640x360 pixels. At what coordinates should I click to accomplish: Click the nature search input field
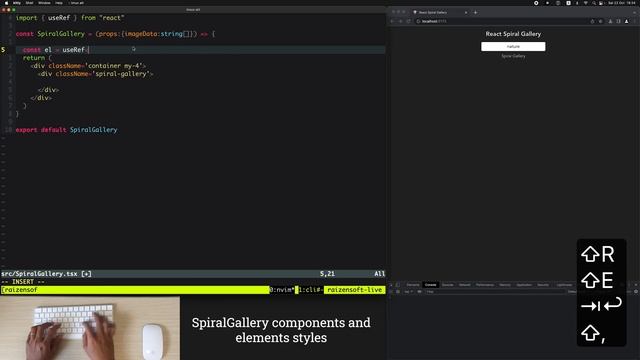513,47
